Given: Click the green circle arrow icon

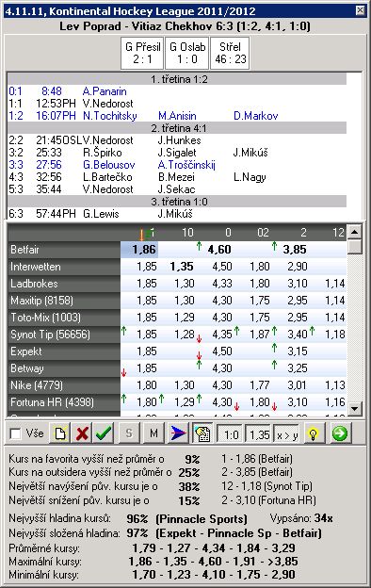Looking at the screenshot, I should click(340, 433).
